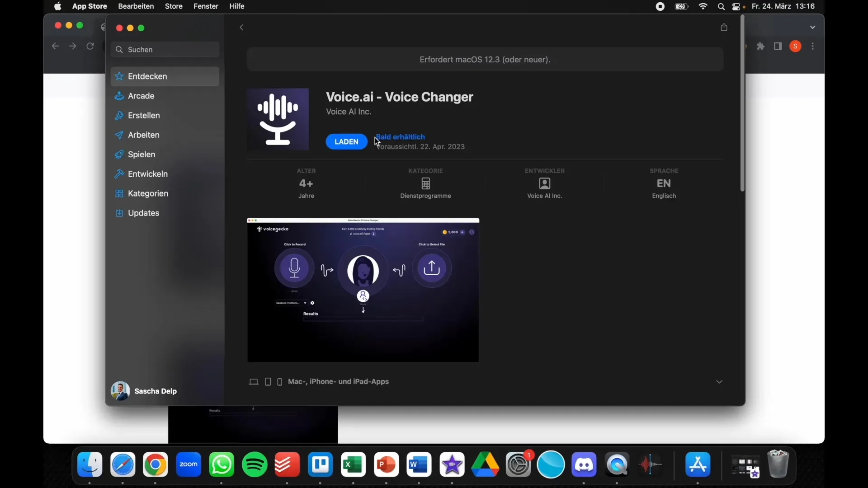Open Trello from the dock
868x488 pixels.
pyautogui.click(x=321, y=465)
